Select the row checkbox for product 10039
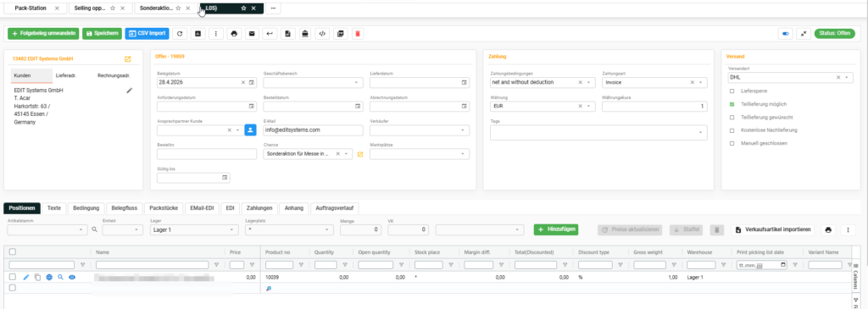This screenshot has width=868, height=309. 13,277
